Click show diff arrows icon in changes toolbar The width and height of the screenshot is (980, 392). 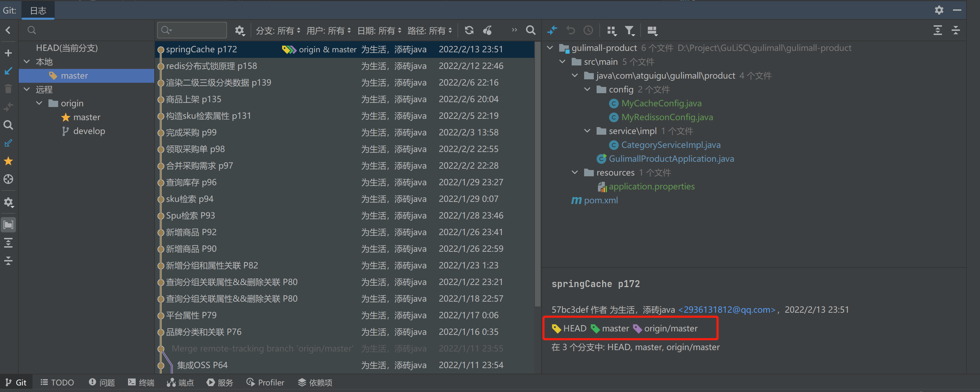552,30
